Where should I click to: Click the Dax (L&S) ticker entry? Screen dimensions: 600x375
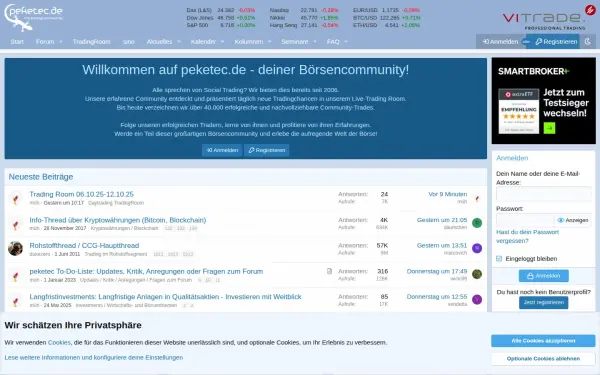(x=220, y=10)
